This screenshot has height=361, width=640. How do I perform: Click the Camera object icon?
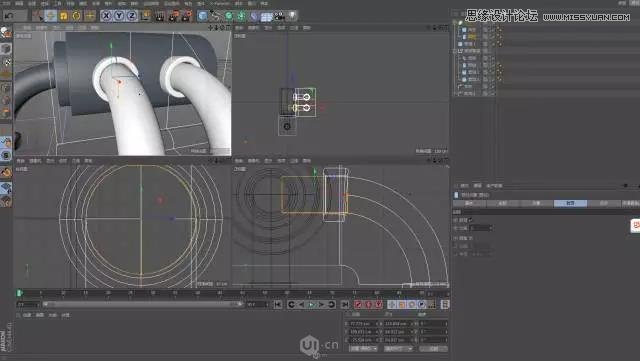point(280,16)
